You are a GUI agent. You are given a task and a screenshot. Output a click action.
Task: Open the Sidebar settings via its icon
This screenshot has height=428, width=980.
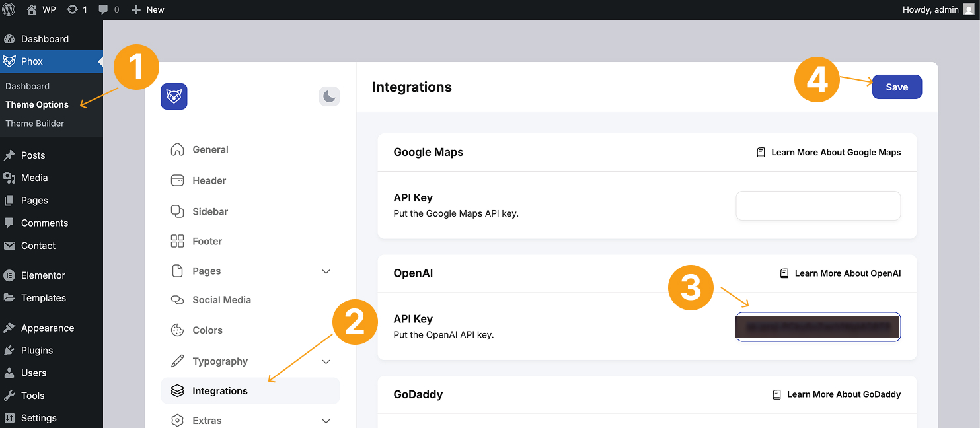pos(177,211)
